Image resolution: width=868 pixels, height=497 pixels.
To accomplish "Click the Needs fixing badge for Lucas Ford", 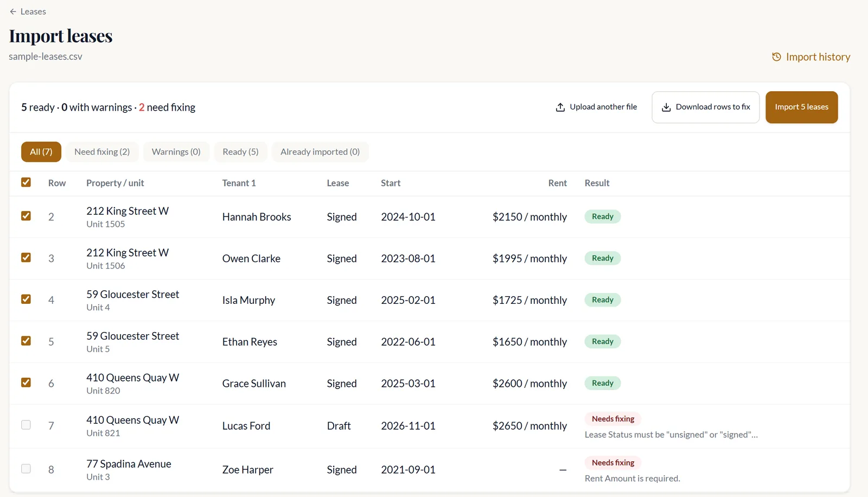I will pos(613,419).
